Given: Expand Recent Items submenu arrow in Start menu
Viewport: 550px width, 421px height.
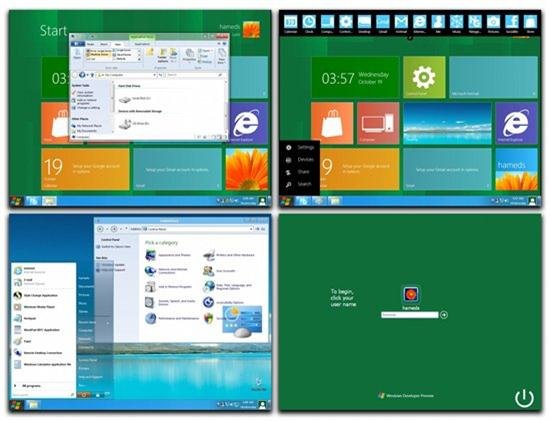Looking at the screenshot, I should [x=108, y=322].
